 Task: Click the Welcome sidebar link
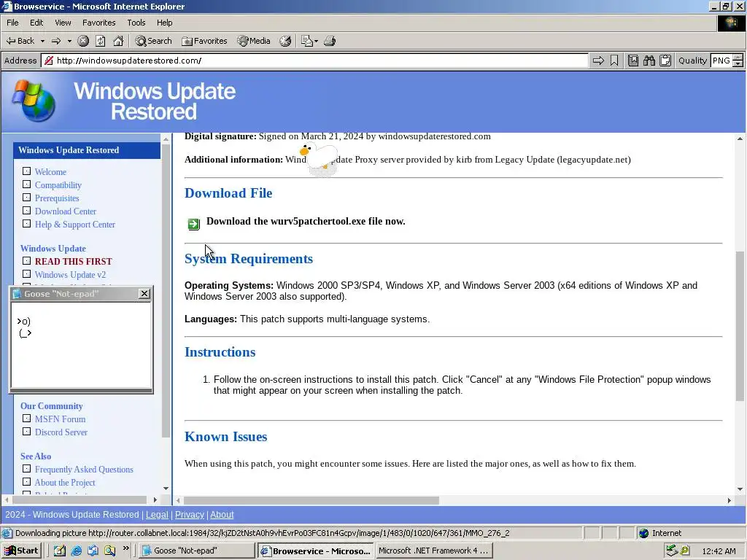click(50, 172)
